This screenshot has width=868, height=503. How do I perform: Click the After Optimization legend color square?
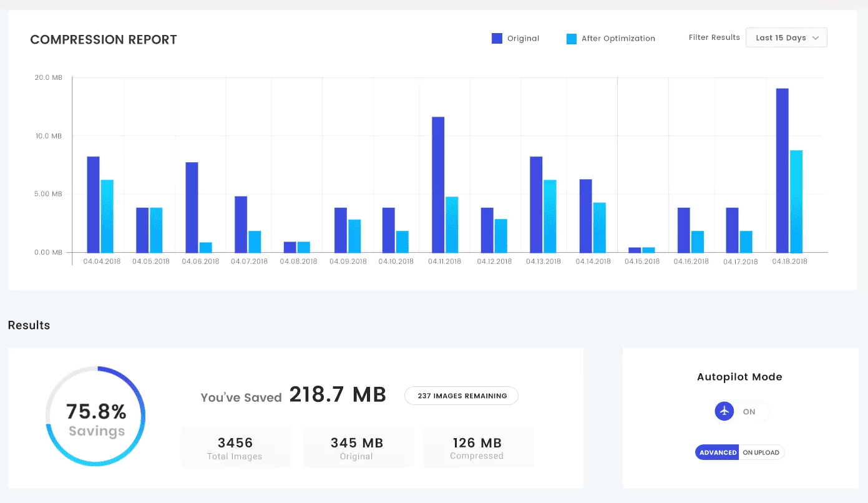(571, 39)
